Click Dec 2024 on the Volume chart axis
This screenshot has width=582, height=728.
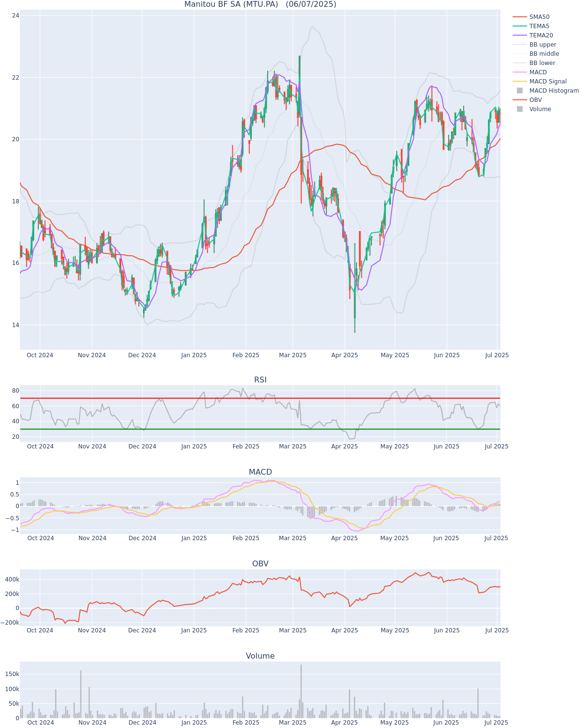142,723
